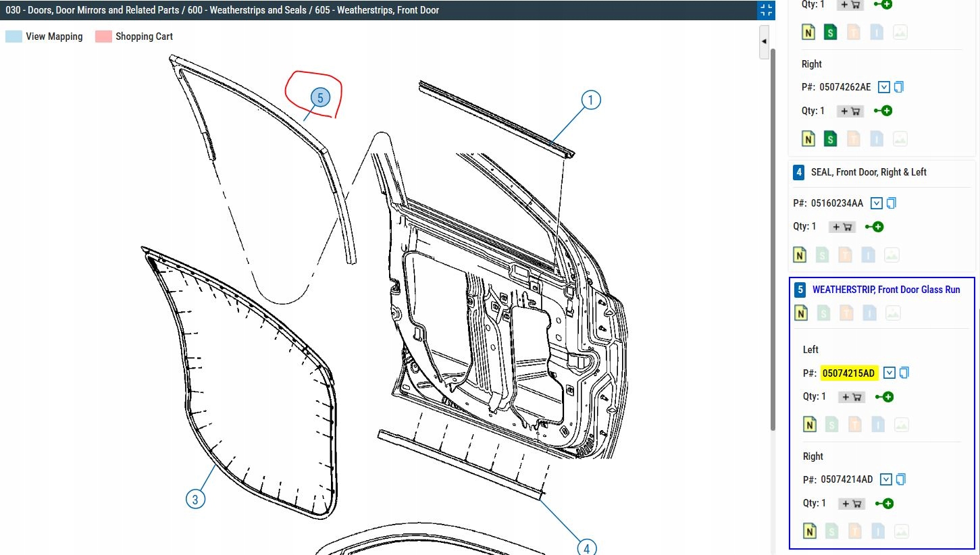
Task: Add left part 05074215AD to the cart
Action: click(x=851, y=397)
